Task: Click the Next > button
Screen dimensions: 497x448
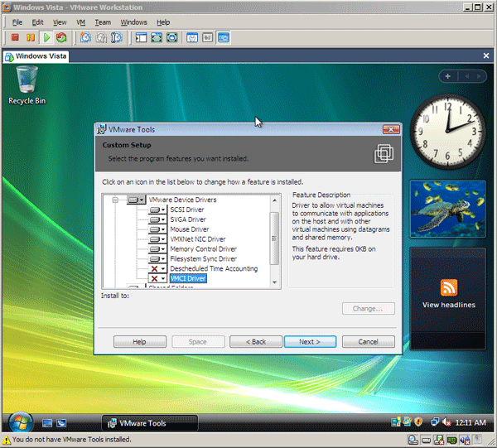Action: (311, 342)
